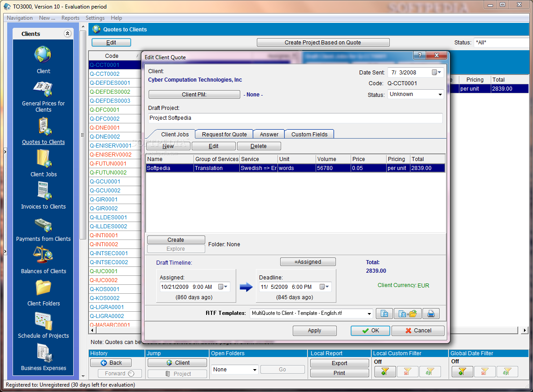Select quote Q-GIR0002 in list

click(x=115, y=209)
